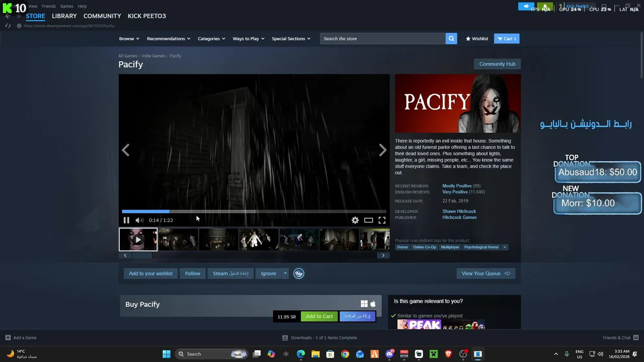The image size is (644, 362).
Task: Open the Help menu
Action: click(82, 6)
